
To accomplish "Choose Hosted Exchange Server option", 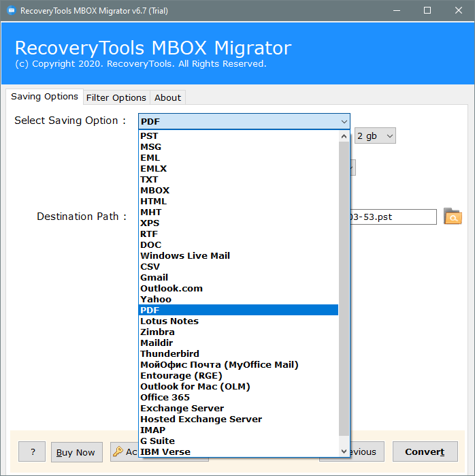I will tap(239, 419).
